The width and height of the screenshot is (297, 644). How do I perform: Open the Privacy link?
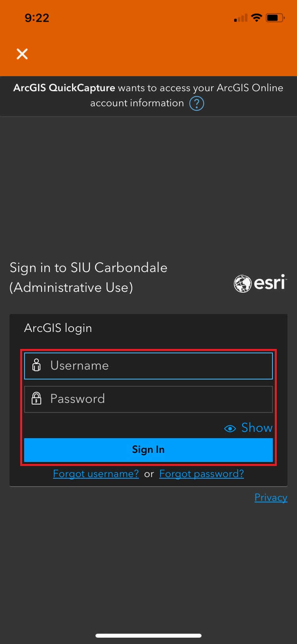tap(271, 498)
